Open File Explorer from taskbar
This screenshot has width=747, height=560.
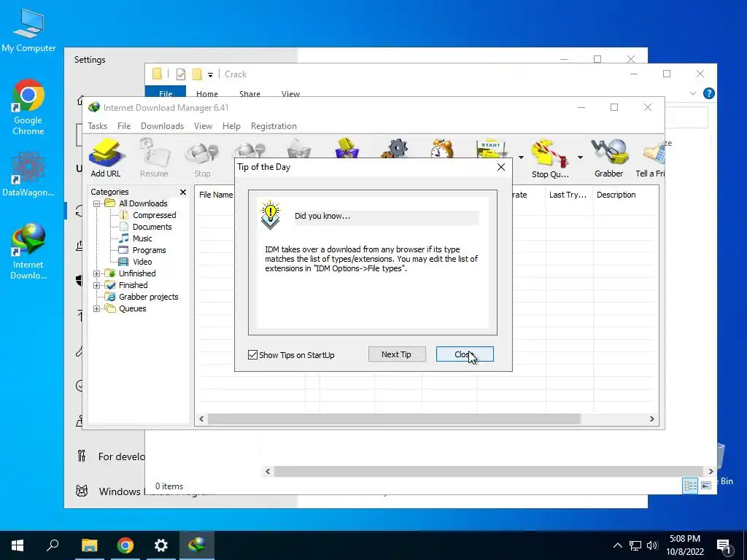tap(89, 545)
